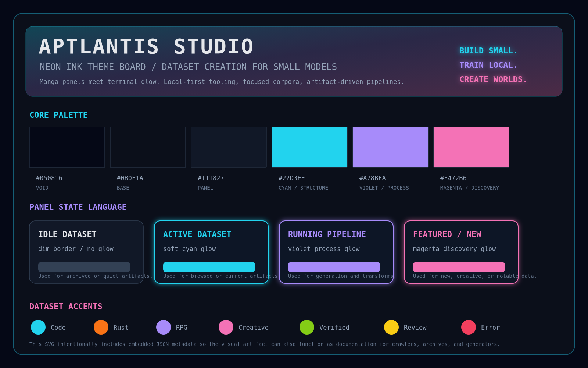This screenshot has width=588, height=368.
Task: Select the #0B0F1A BASE color swatch
Action: click(x=148, y=147)
